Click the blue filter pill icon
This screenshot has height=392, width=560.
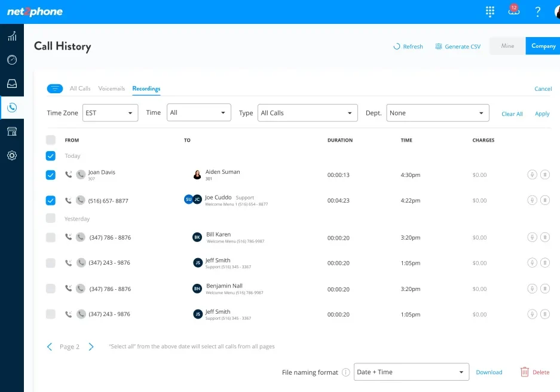point(55,88)
